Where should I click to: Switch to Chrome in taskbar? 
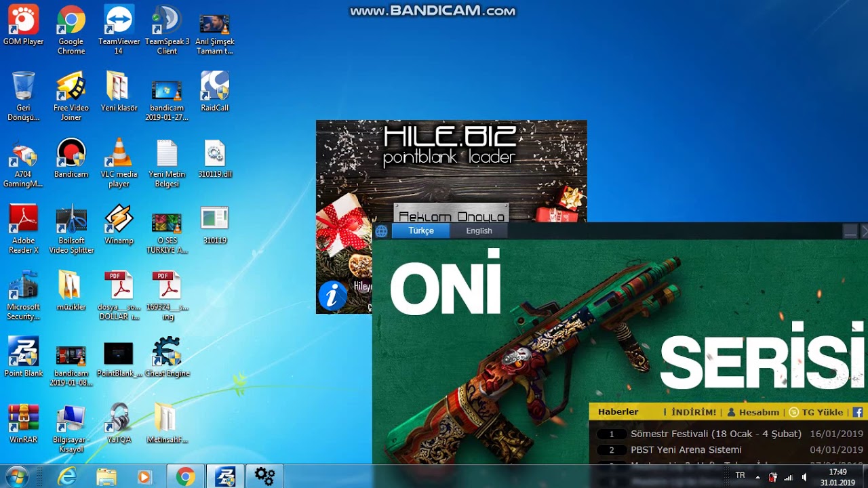[x=185, y=476]
